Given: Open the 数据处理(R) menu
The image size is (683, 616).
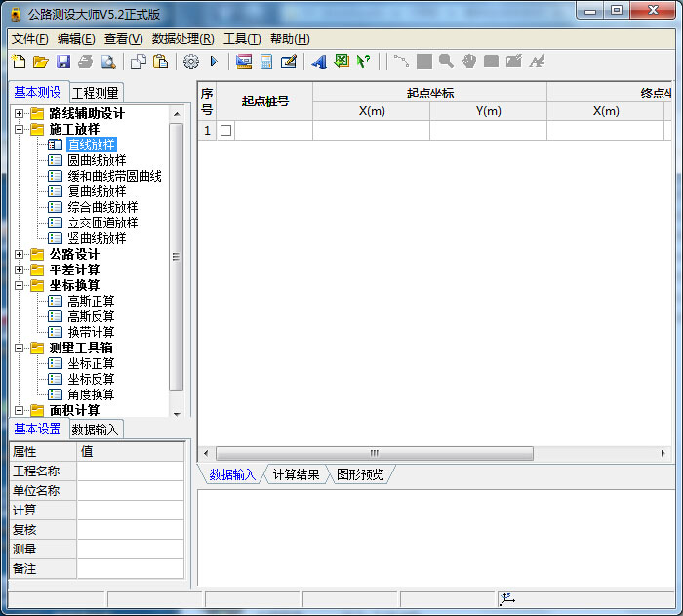Looking at the screenshot, I should [x=183, y=39].
